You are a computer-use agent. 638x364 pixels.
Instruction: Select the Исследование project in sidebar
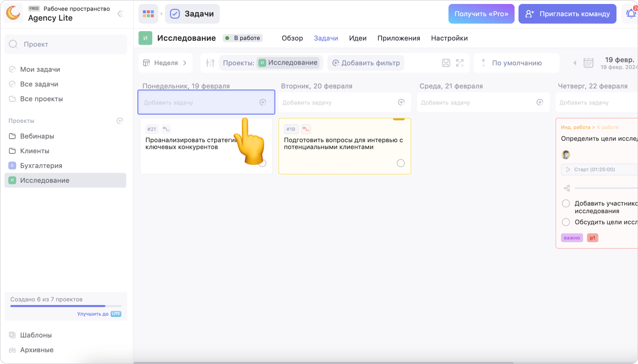pyautogui.click(x=65, y=180)
